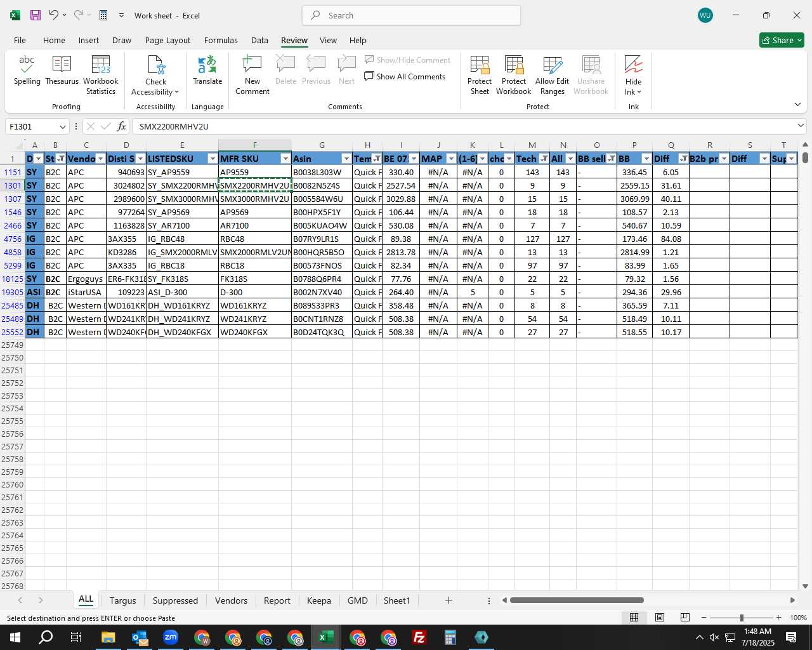
Task: Switch to Page Break Preview
Action: coord(685,618)
